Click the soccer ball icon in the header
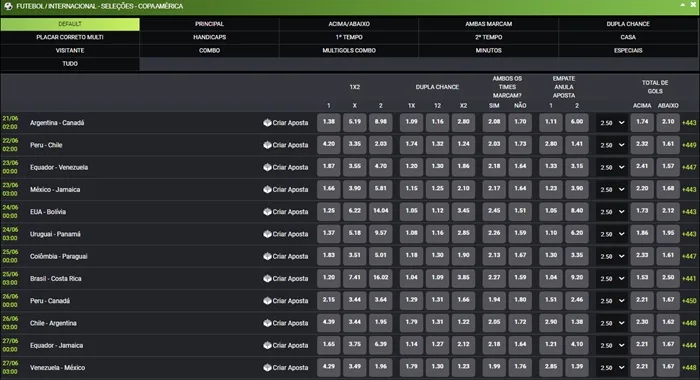This screenshot has width=700, height=380. tap(8, 6)
